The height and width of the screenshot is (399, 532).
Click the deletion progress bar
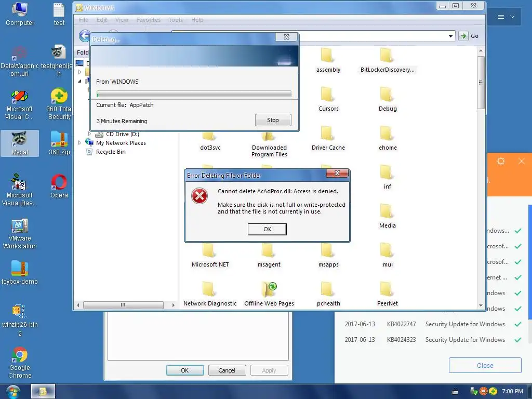194,94
